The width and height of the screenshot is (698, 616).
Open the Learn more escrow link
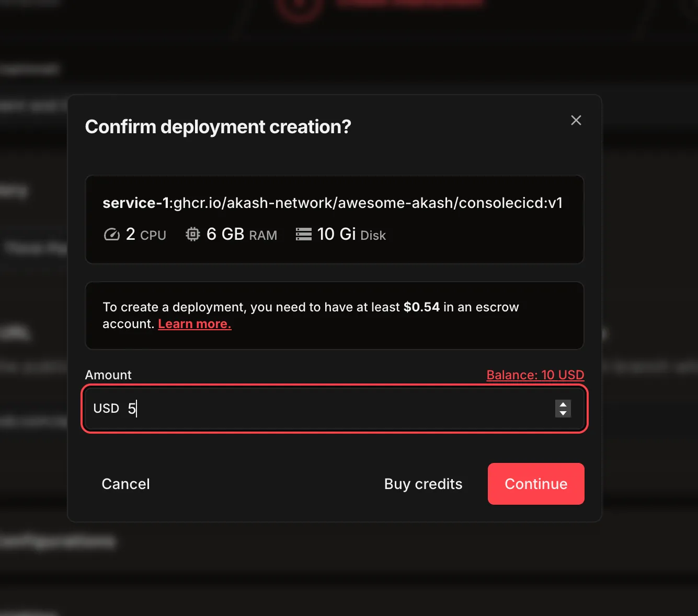(x=194, y=324)
